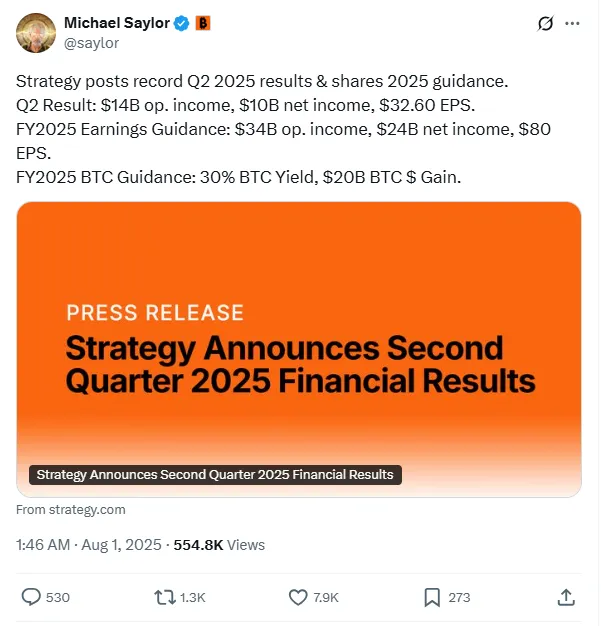Click the blue verified checkmark badge
This screenshot has height=626, width=601.
coord(180,23)
